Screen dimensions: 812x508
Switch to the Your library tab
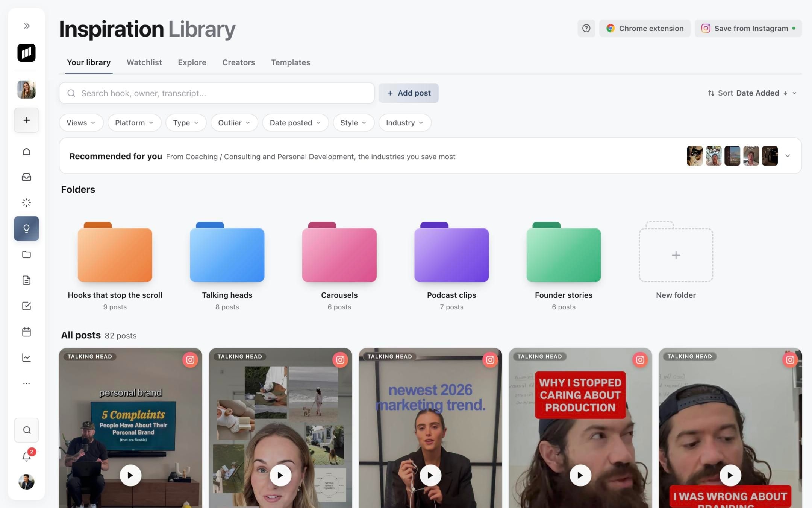[x=89, y=62]
